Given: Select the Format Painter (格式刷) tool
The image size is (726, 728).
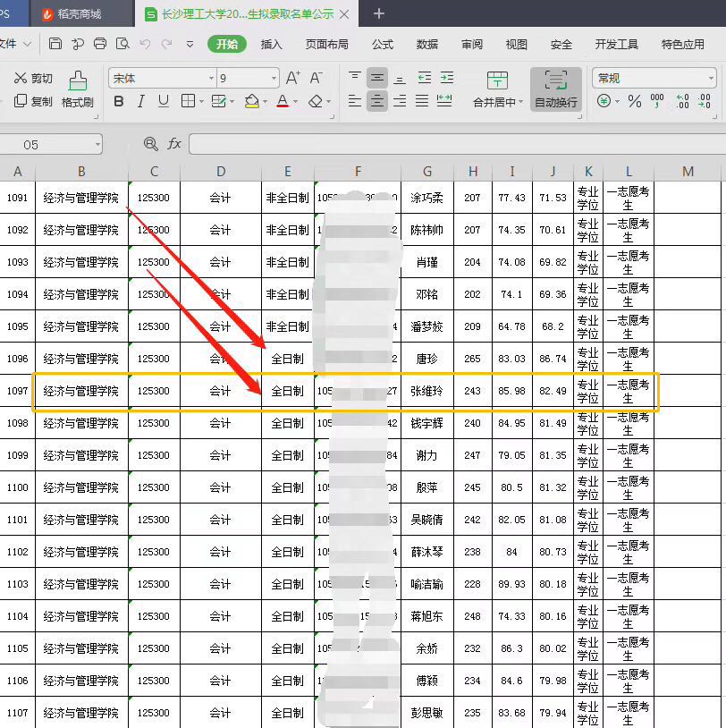Looking at the screenshot, I should tap(78, 89).
